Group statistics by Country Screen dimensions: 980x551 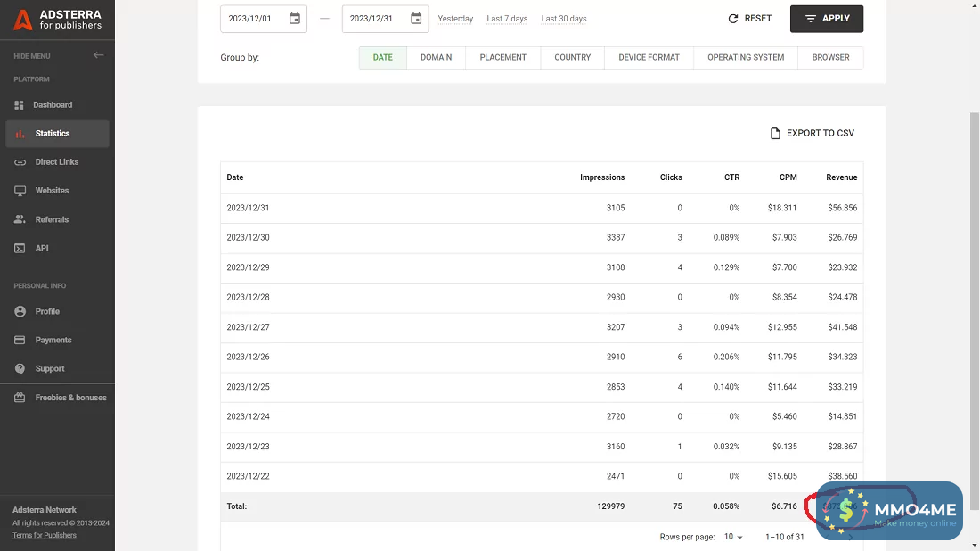[572, 58]
